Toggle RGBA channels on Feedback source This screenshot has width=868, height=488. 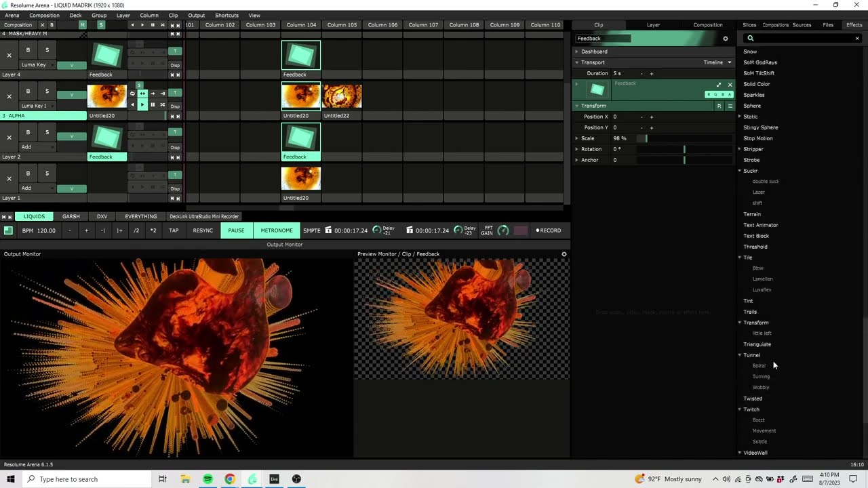[x=719, y=95]
